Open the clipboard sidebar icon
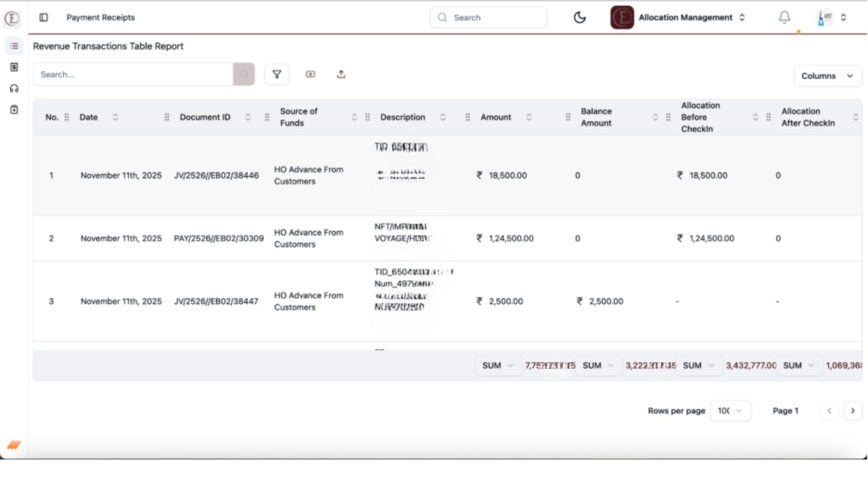 click(14, 110)
